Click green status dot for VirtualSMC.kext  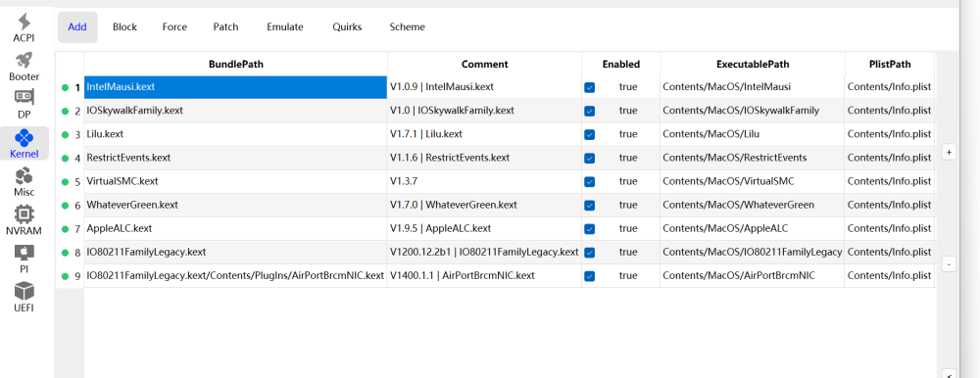[65, 182]
